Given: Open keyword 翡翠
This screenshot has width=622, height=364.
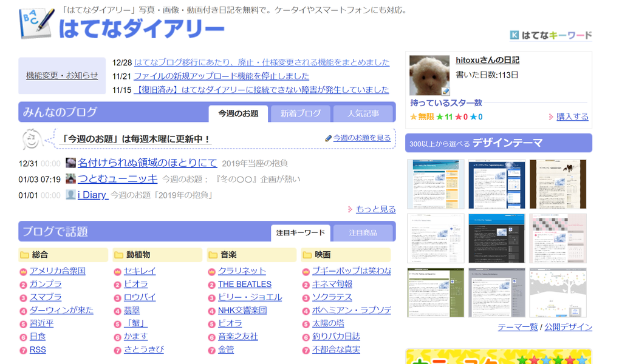Looking at the screenshot, I should pyautogui.click(x=132, y=310).
